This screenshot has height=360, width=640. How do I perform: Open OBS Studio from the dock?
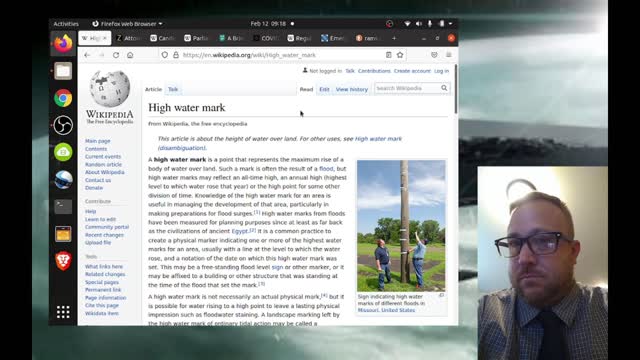point(63,125)
